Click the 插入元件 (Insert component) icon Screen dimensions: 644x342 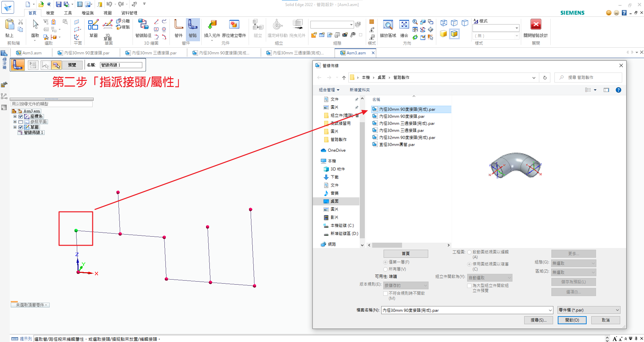pos(212,25)
